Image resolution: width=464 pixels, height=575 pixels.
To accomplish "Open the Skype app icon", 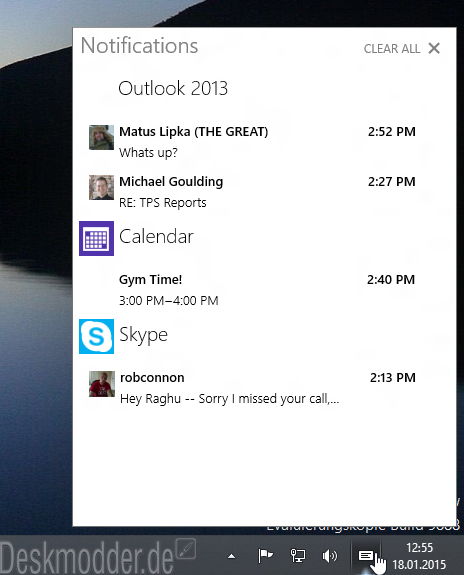I will tap(96, 336).
